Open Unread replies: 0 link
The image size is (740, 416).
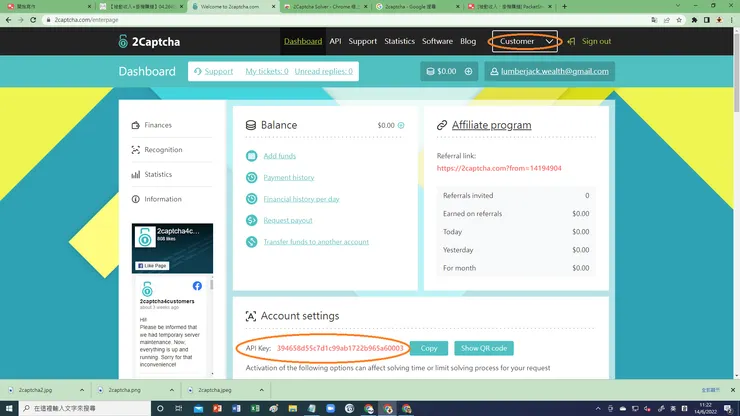323,71
